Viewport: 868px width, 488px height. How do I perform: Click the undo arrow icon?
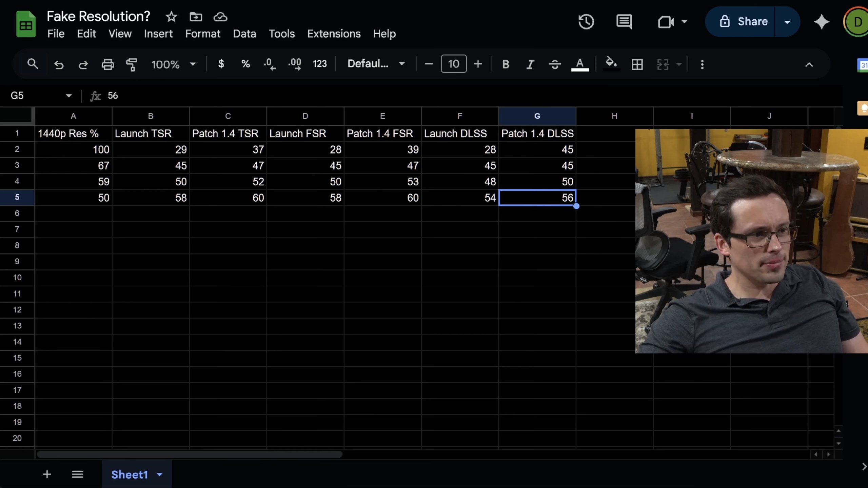pyautogui.click(x=59, y=64)
